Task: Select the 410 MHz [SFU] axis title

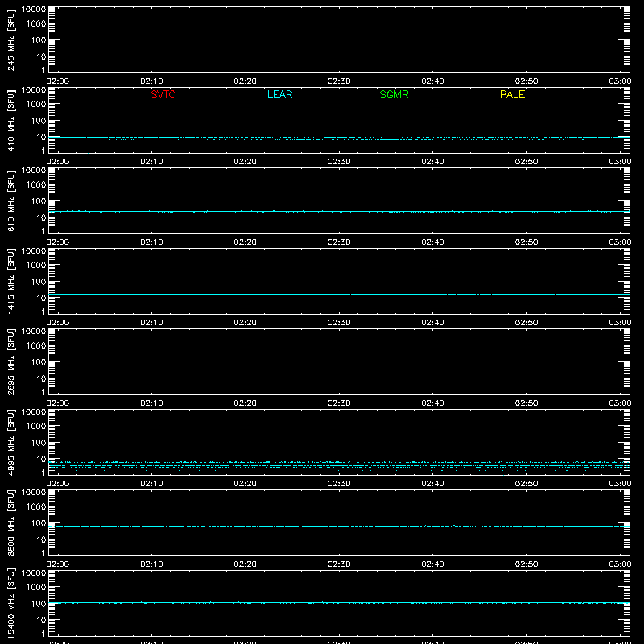Action: coord(10,120)
